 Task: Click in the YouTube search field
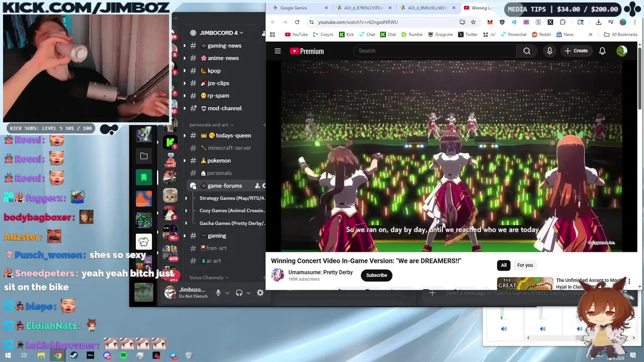(435, 51)
